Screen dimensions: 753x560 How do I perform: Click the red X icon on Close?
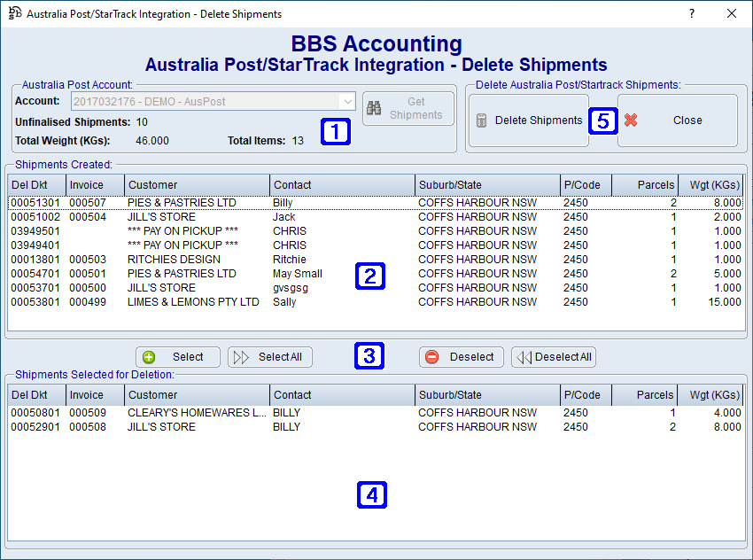(x=631, y=121)
